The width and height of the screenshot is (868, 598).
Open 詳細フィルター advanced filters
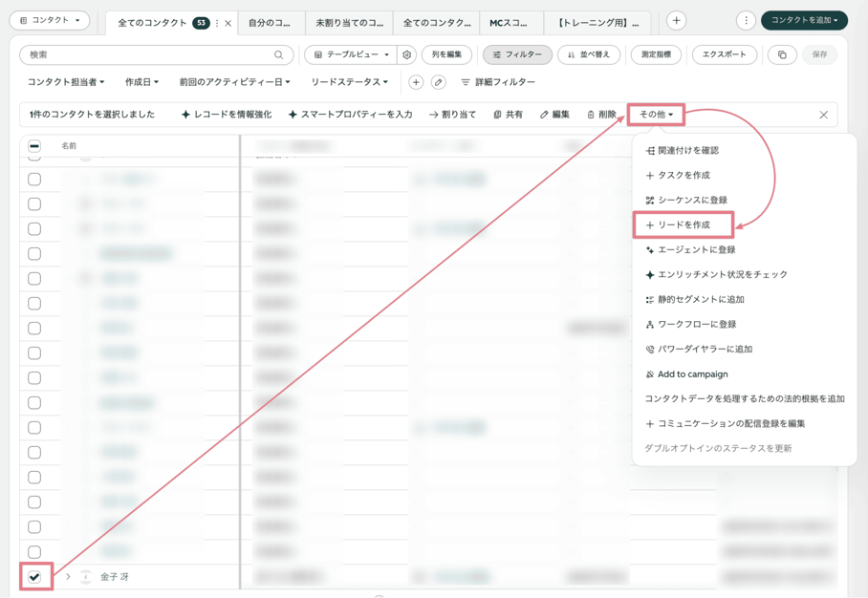click(498, 82)
